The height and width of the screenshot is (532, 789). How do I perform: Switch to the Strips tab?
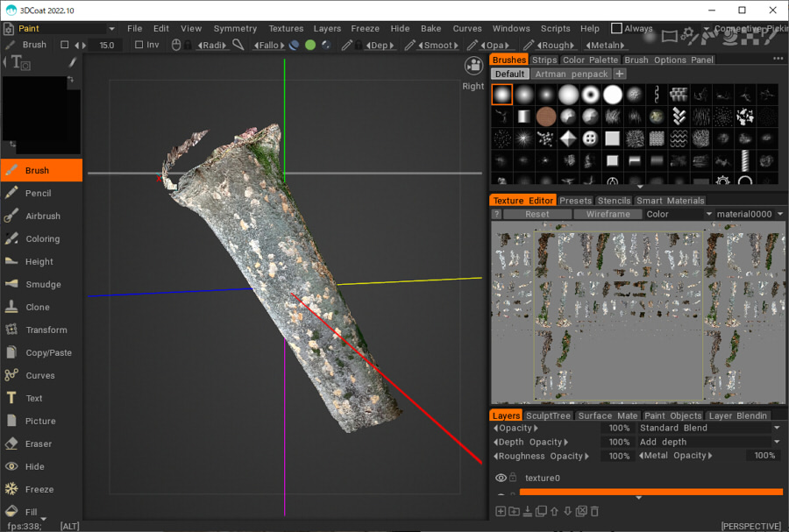(544, 60)
